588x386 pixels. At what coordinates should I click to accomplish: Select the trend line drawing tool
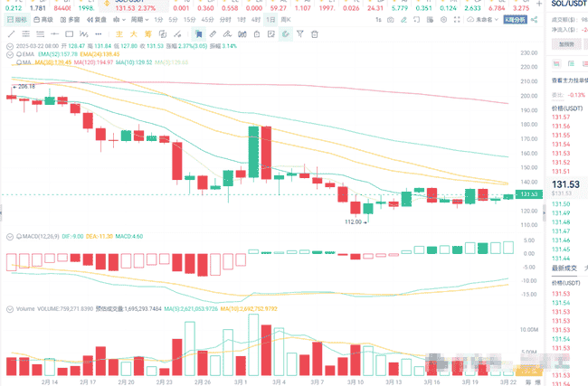point(11,33)
